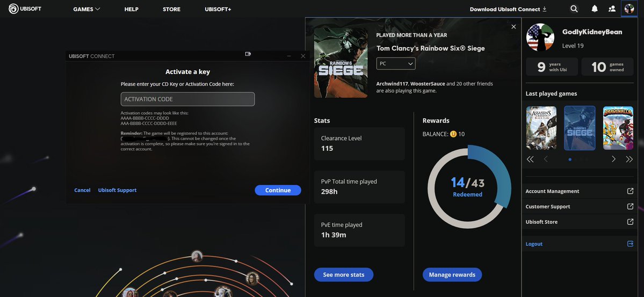Screen dimensions: 644x297
Task: Click friend name Archwind117
Action: click(x=392, y=84)
